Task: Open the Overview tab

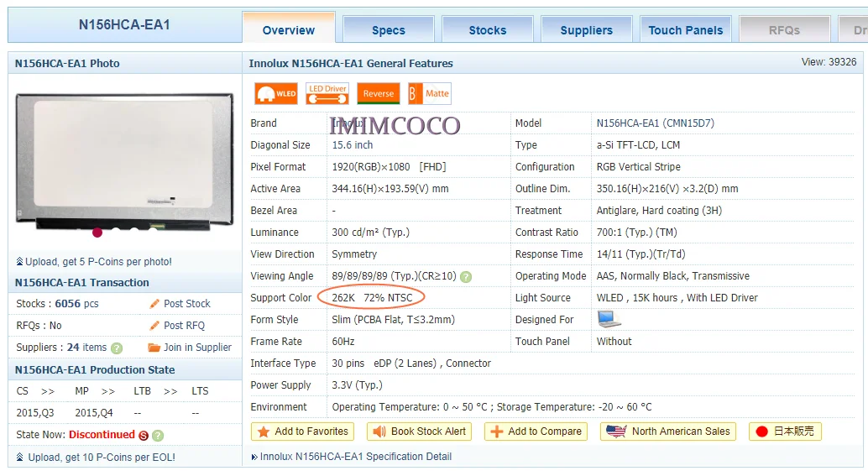Action: 289,28
